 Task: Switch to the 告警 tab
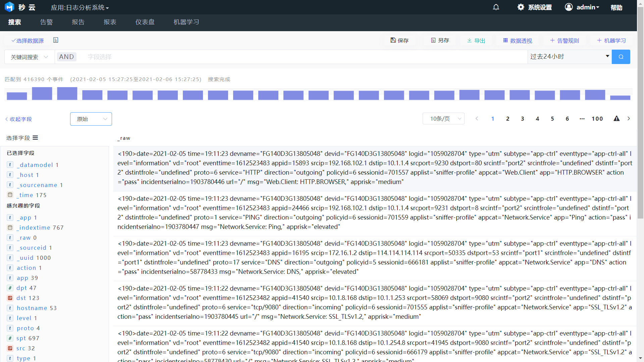pyautogui.click(x=46, y=22)
